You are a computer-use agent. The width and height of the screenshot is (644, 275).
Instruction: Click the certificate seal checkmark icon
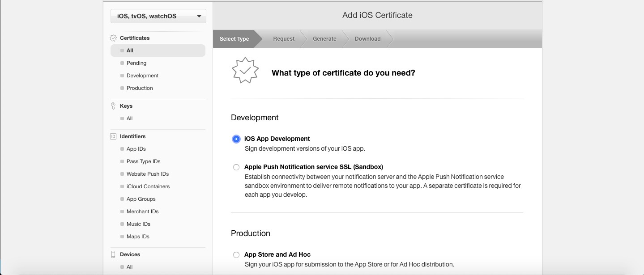pyautogui.click(x=245, y=70)
